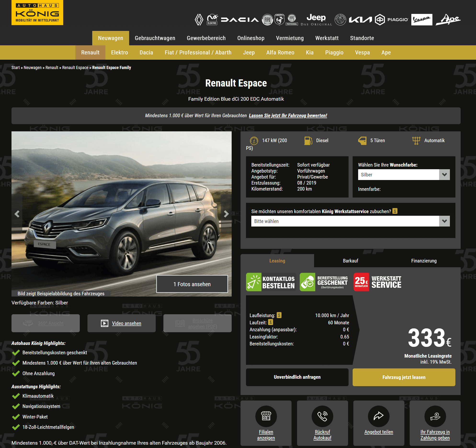Select Fiat / Professional / Abarth submenu
The height and width of the screenshot is (448, 476).
click(198, 52)
